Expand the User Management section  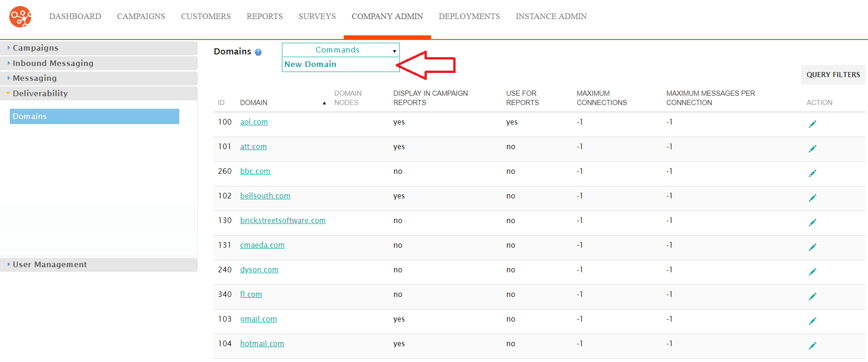(x=98, y=264)
